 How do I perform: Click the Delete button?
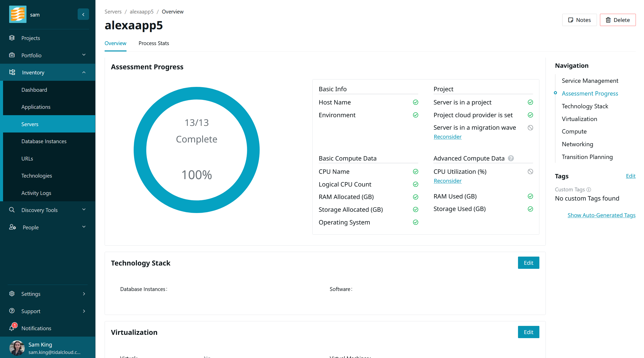618,20
